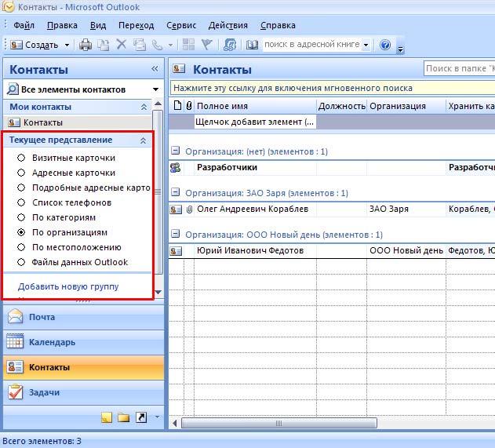The width and height of the screenshot is (495, 448).
Task: Open Outlook Help question mark icon
Action: coord(385,45)
